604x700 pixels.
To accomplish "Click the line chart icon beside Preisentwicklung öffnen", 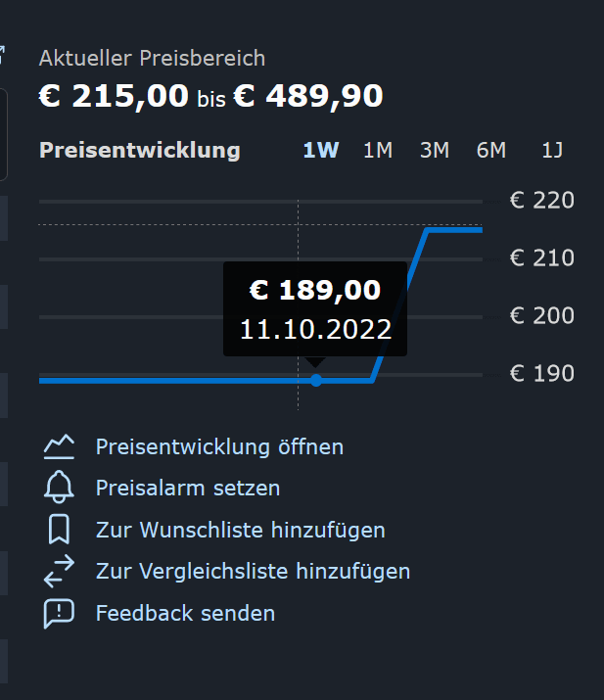I will (x=59, y=446).
